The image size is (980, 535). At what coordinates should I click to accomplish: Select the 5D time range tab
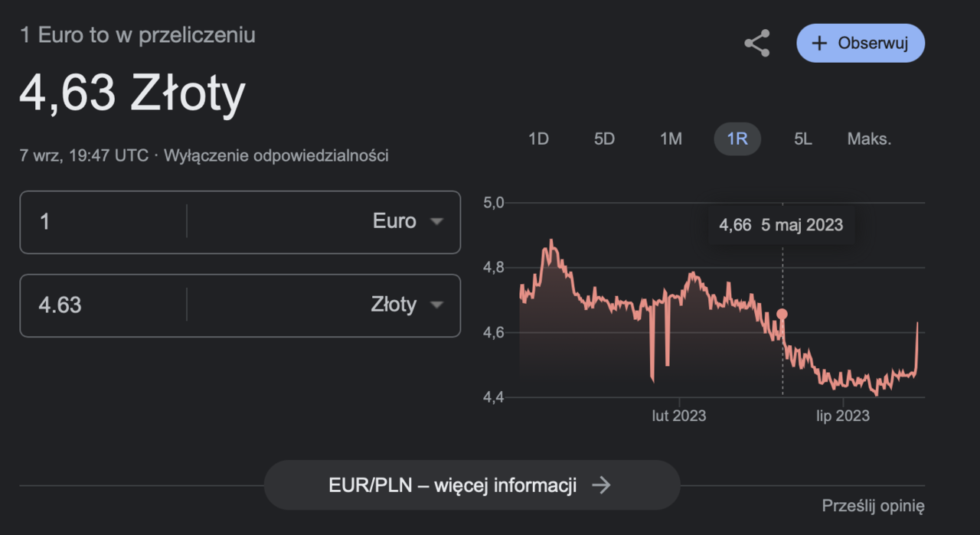pyautogui.click(x=605, y=139)
